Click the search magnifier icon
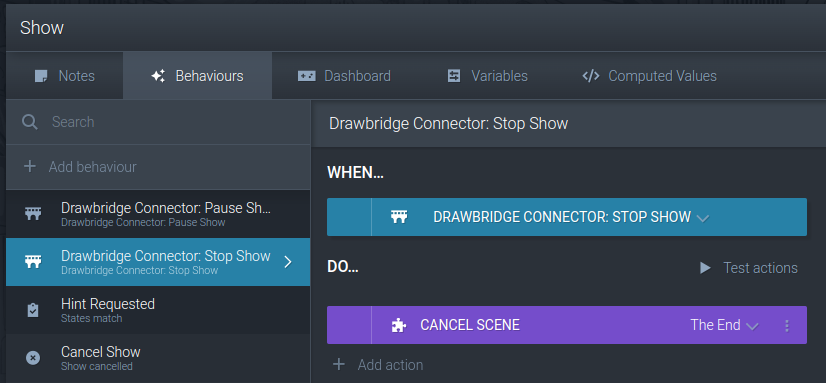 click(x=30, y=122)
